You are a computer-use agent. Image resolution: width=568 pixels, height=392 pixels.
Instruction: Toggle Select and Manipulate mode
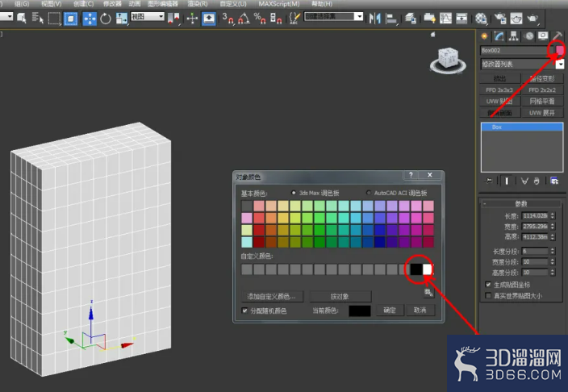192,18
